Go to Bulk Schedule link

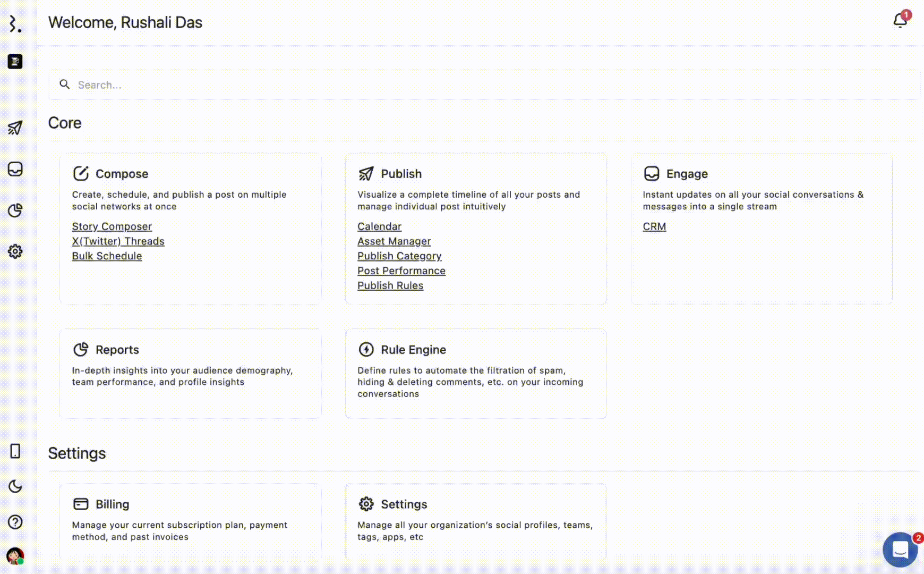107,256
